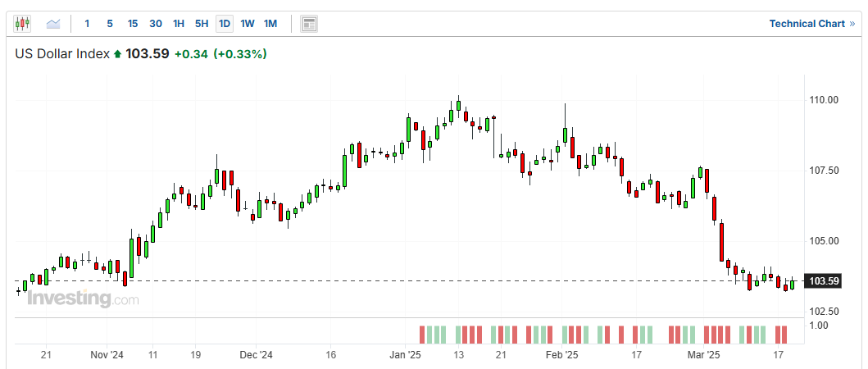Click the US Dollar Index title
868x369 pixels.
tap(62, 54)
